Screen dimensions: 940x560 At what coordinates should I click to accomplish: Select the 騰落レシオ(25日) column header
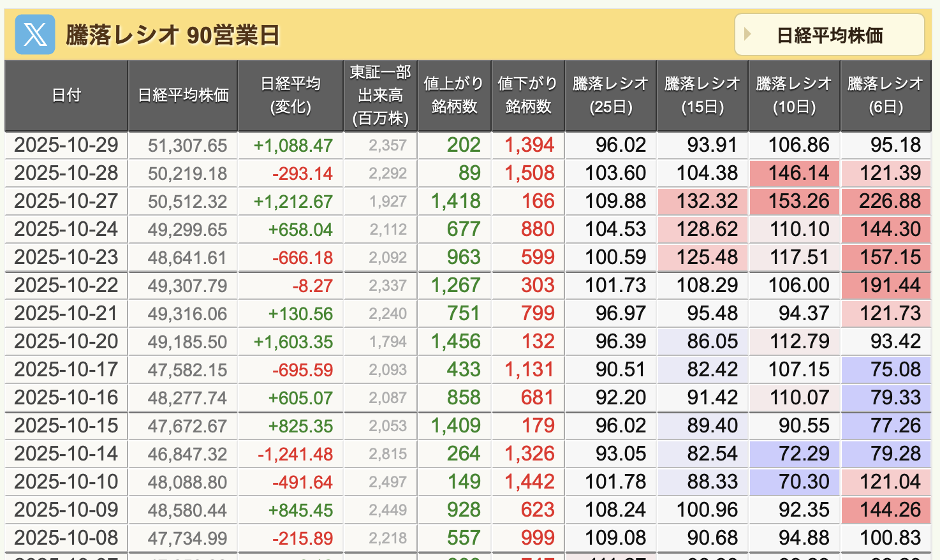(x=610, y=96)
